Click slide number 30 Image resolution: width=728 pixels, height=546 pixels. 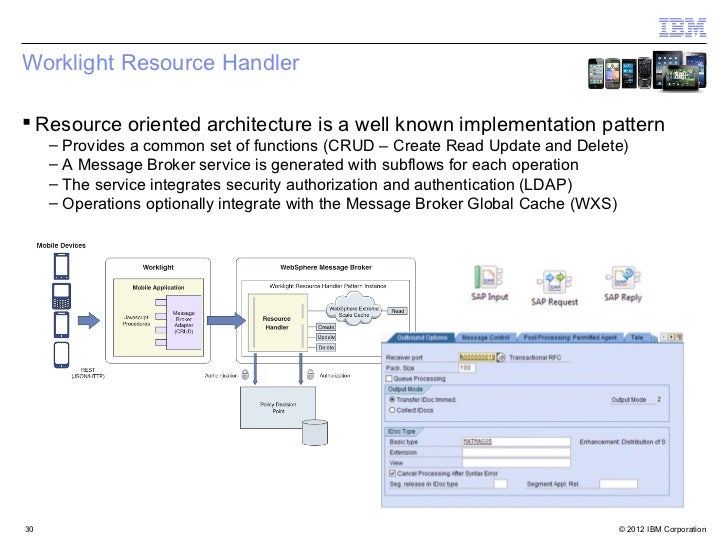[x=29, y=529]
